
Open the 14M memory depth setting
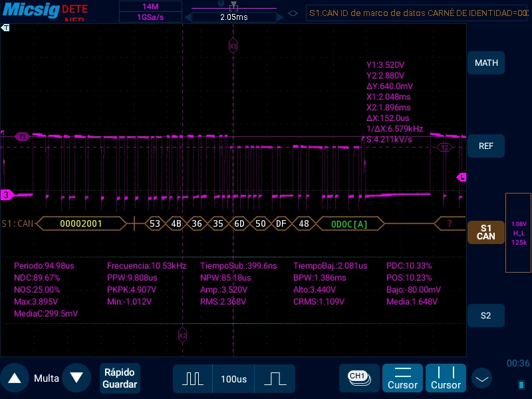(150, 7)
